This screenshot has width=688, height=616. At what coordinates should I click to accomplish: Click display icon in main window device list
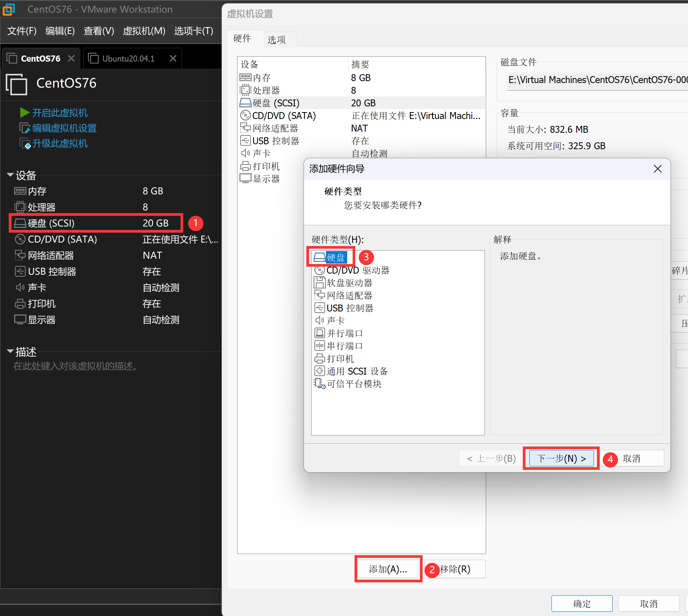click(20, 319)
